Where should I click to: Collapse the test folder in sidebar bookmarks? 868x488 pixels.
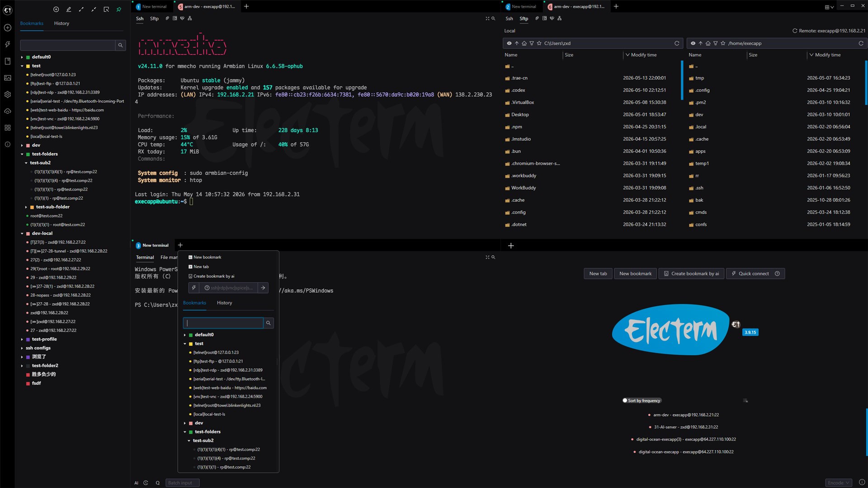pos(22,66)
